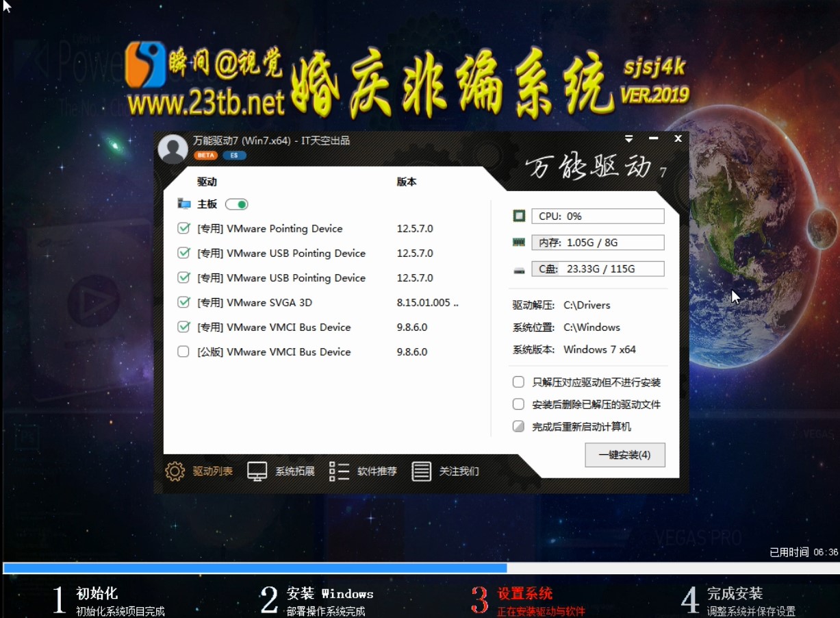Click the 关注我们 document icon
840x618 pixels.
(422, 471)
